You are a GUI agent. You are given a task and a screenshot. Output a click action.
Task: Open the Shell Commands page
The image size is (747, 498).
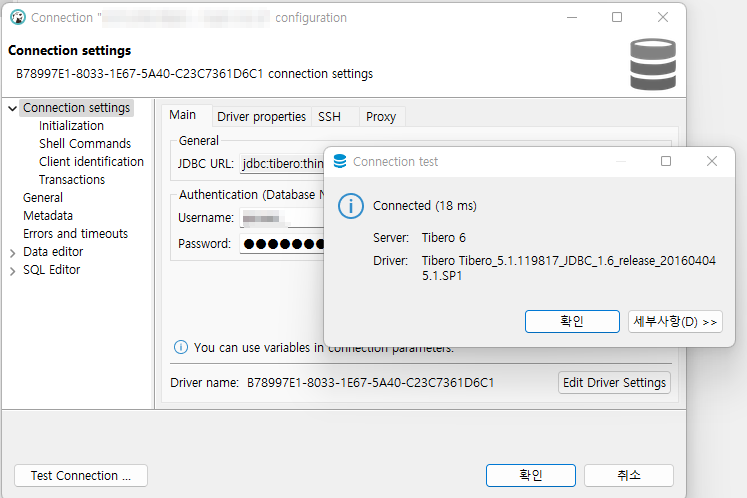(x=85, y=144)
